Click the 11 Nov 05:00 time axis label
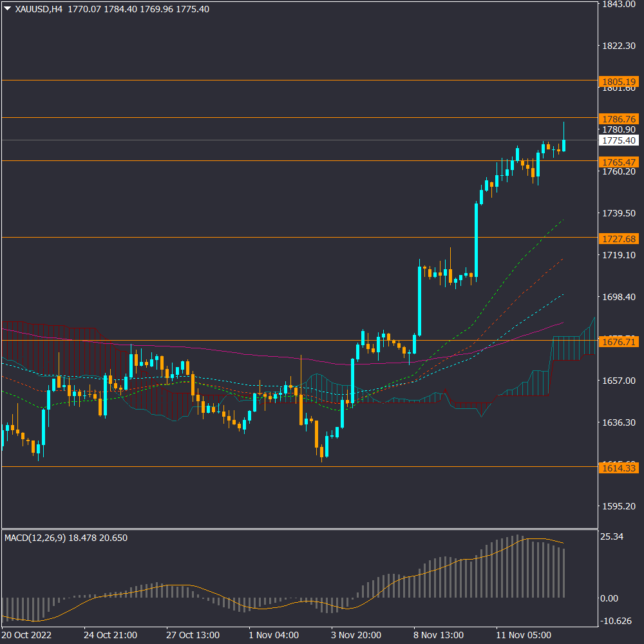 click(x=521, y=635)
